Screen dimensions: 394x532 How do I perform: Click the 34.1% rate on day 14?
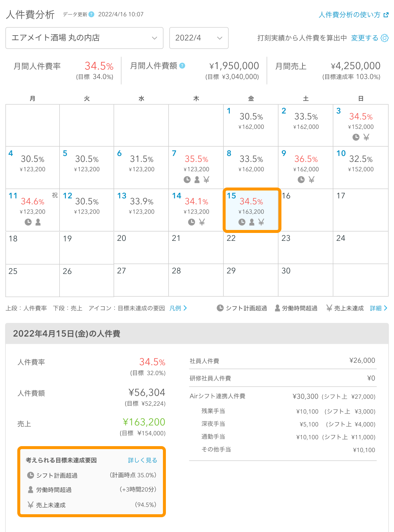pyautogui.click(x=196, y=201)
